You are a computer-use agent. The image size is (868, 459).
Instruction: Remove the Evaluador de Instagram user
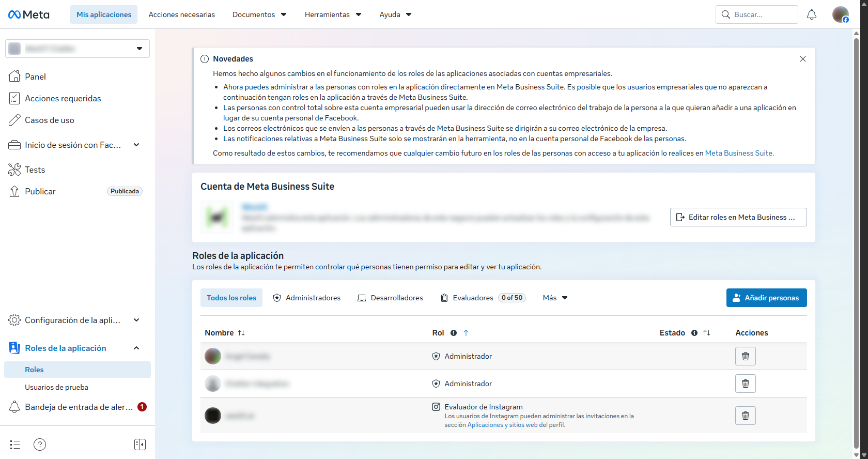click(746, 416)
